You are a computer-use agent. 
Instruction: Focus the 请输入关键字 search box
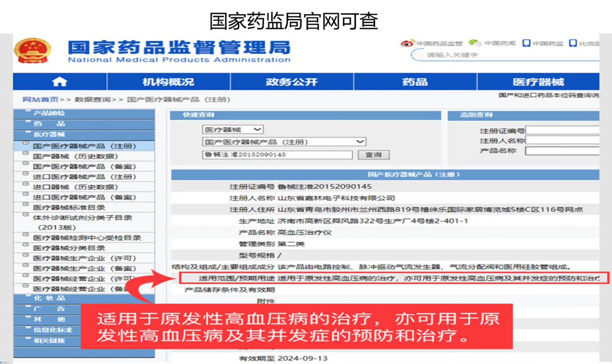[x=505, y=55]
